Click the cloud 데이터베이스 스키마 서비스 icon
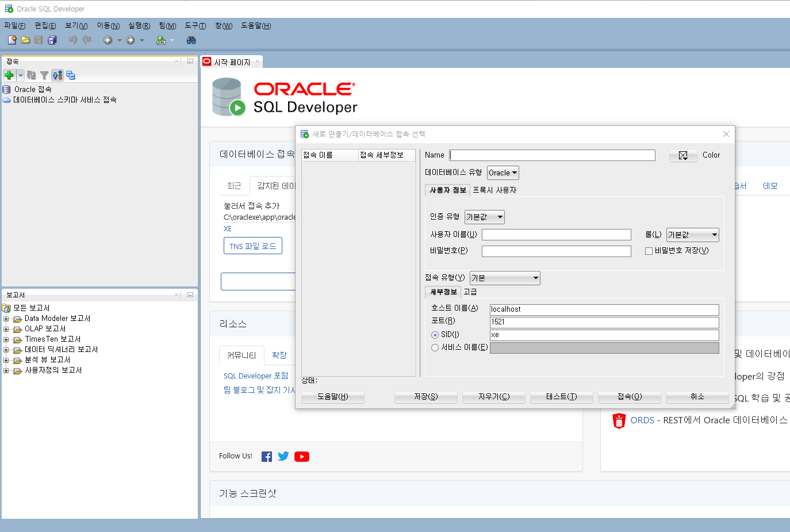Screen dimensions: 790x532 (x=7, y=100)
